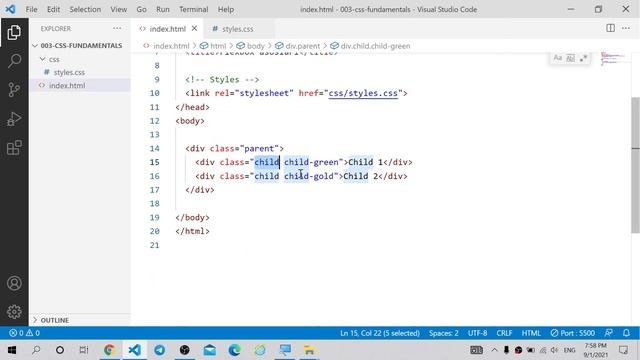This screenshot has width=640, height=360.
Task: Toggle Match Case in find widget
Action: tap(558, 58)
